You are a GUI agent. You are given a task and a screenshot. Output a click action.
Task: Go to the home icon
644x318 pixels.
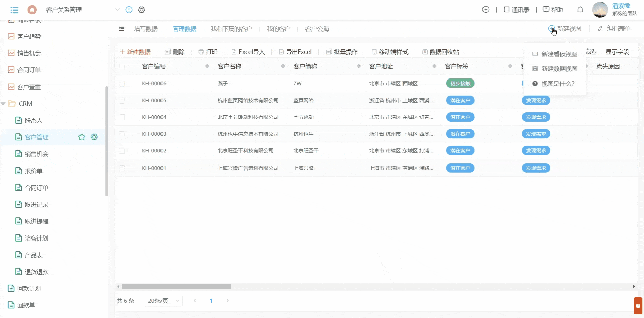click(32, 10)
